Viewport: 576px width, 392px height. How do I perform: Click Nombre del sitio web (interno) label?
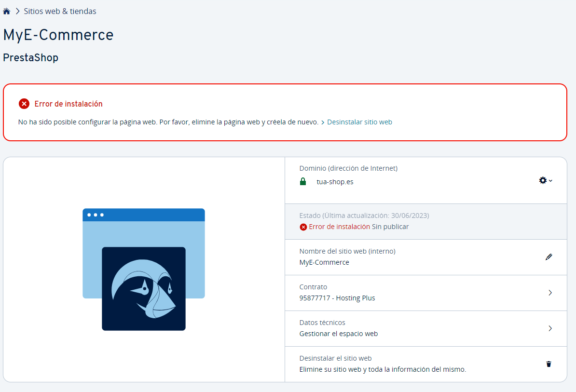347,251
